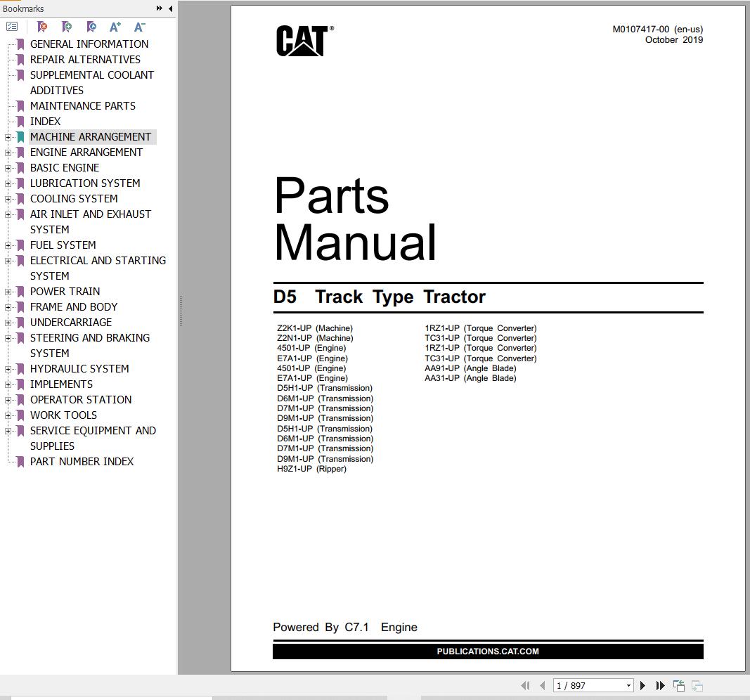The image size is (750, 700).
Task: Decrease bookmark font size with A-
Action: 139,27
